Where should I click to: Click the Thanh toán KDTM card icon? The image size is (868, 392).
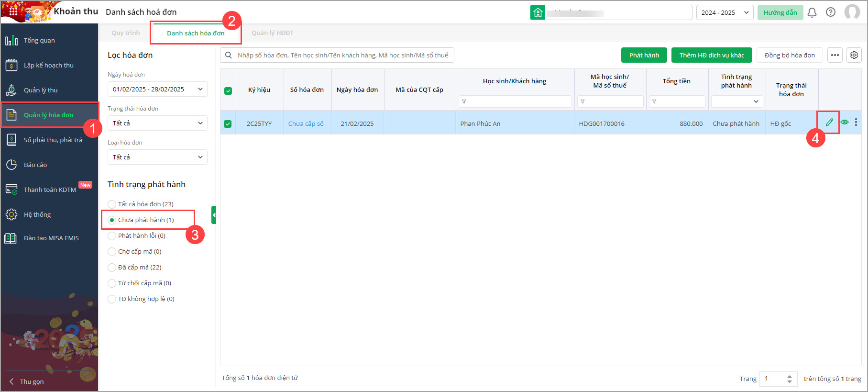tap(11, 190)
